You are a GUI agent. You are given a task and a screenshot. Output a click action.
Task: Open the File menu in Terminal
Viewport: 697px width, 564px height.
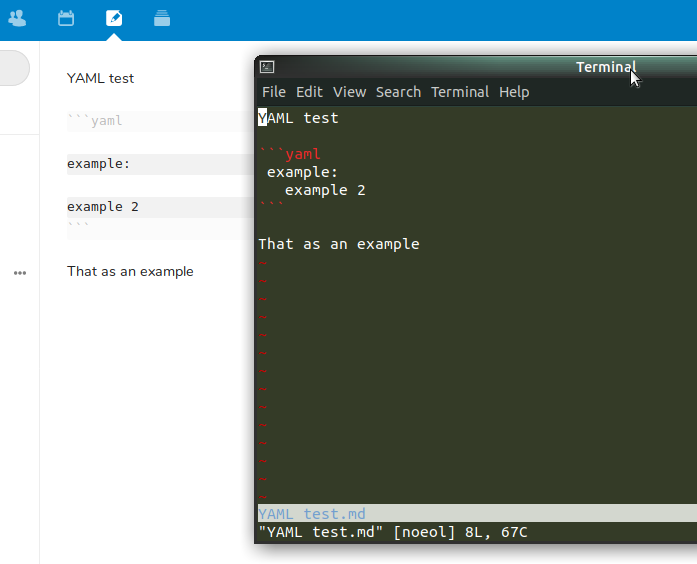[274, 92]
